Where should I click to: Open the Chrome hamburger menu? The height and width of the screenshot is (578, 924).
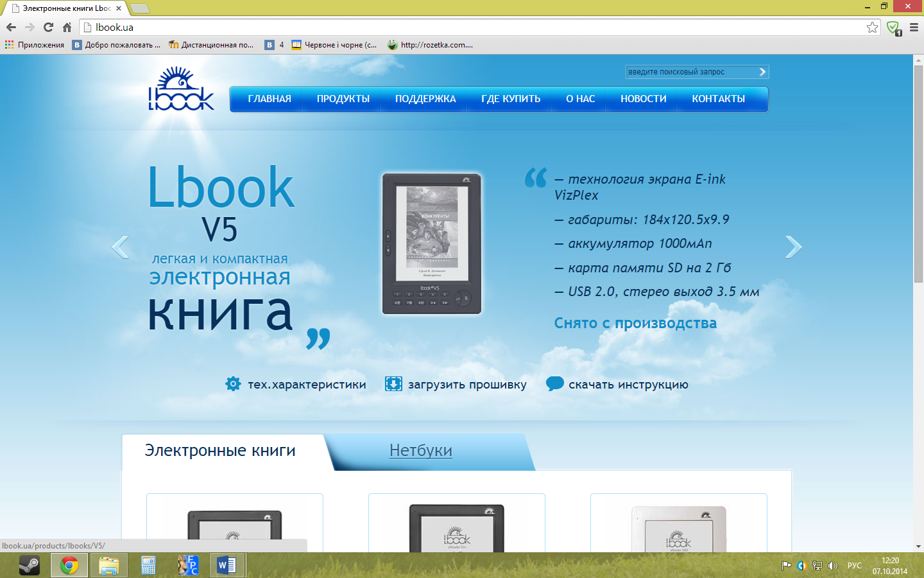tap(914, 27)
